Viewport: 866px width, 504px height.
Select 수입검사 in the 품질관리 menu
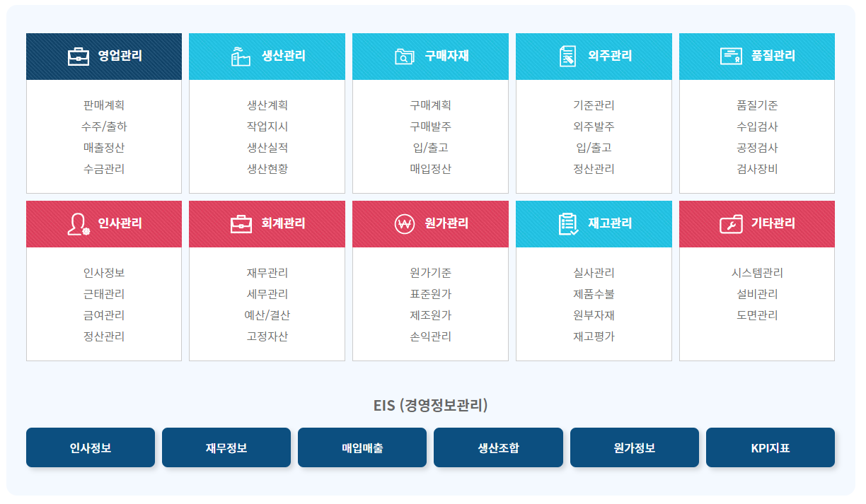click(757, 127)
